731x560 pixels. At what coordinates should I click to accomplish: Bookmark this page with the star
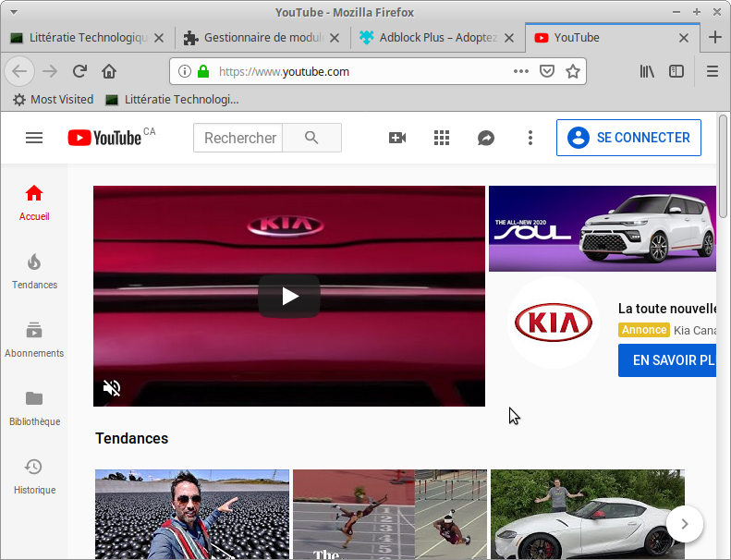pyautogui.click(x=573, y=71)
